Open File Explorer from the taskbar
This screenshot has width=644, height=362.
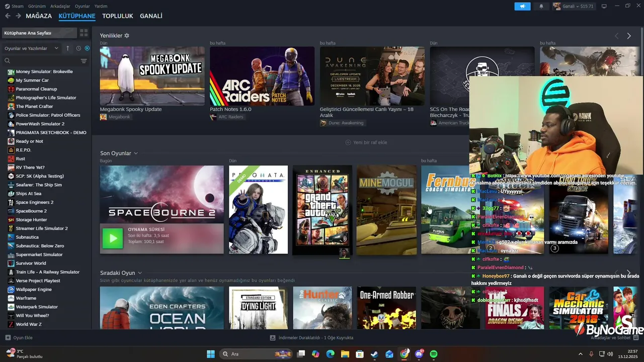coord(345,354)
